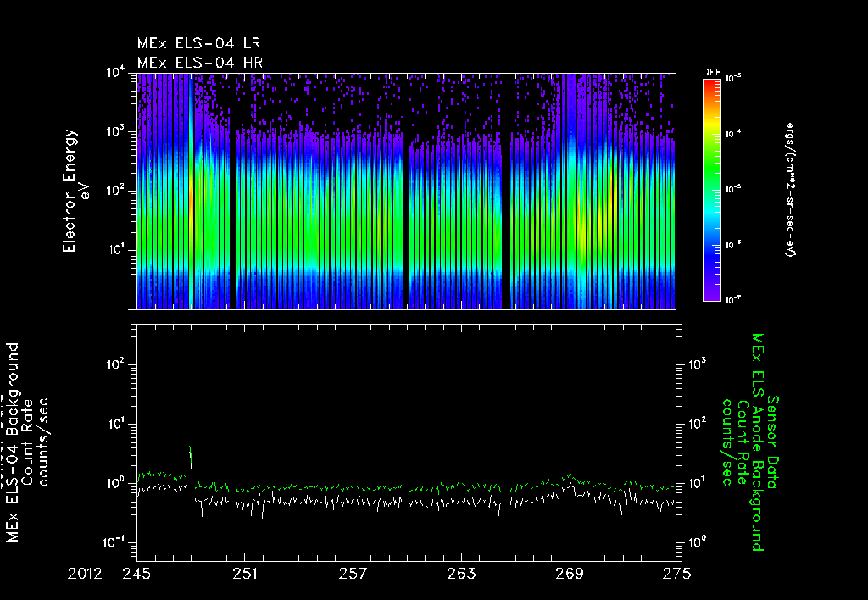868x600 pixels.
Task: Click the 10^3 label on right anode axis
Action: pyautogui.click(x=697, y=364)
